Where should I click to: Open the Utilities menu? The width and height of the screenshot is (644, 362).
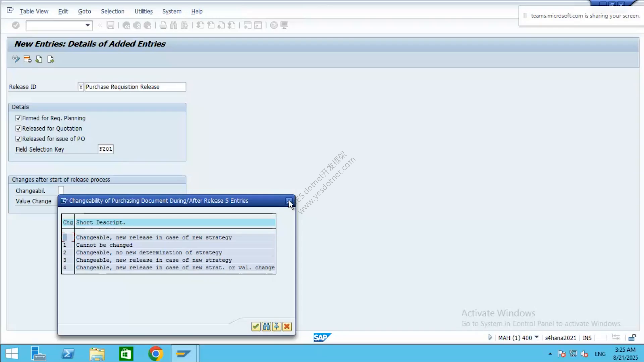click(144, 11)
